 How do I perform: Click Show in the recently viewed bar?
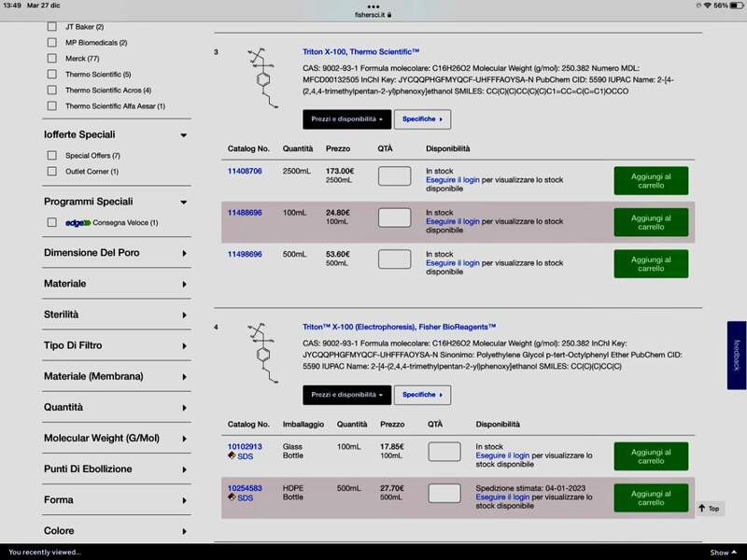coord(719,553)
